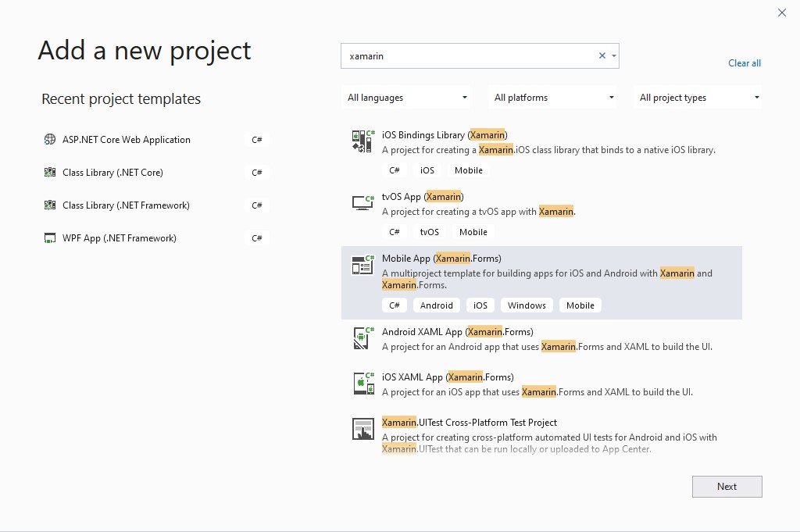
Task: Expand the search history dropdown arrow
Action: (x=614, y=56)
